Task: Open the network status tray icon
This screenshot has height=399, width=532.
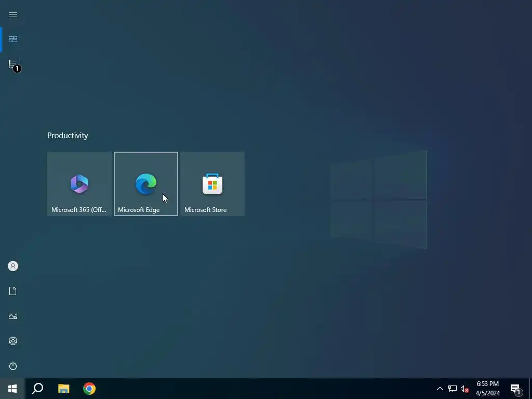Action: pos(453,389)
